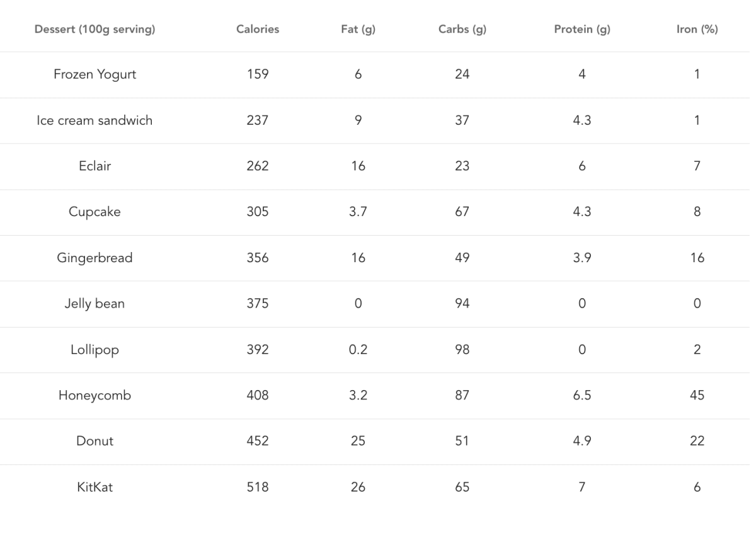756x535 pixels.
Task: Select the KitKat row name
Action: click(x=95, y=488)
